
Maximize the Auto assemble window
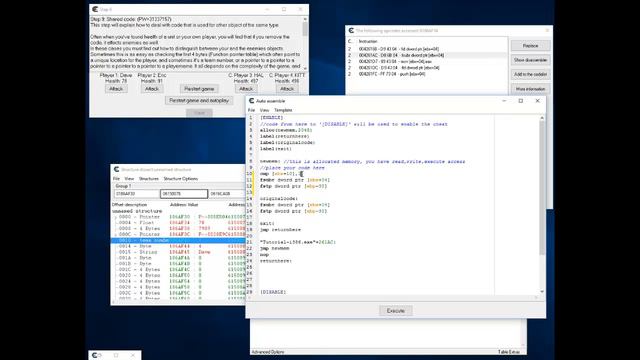pyautogui.click(x=520, y=101)
